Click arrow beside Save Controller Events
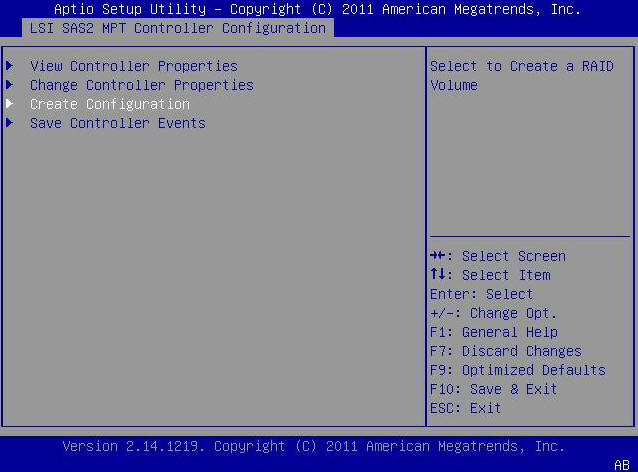 [10, 122]
